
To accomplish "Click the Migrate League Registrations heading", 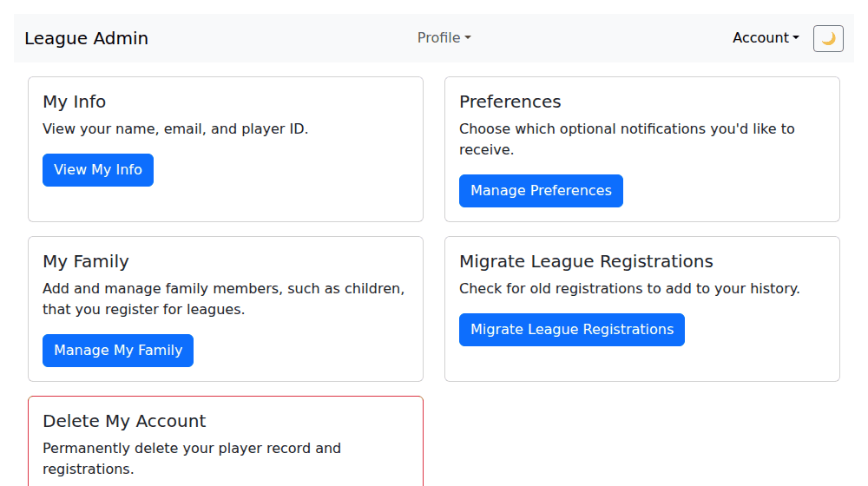I will point(586,261).
